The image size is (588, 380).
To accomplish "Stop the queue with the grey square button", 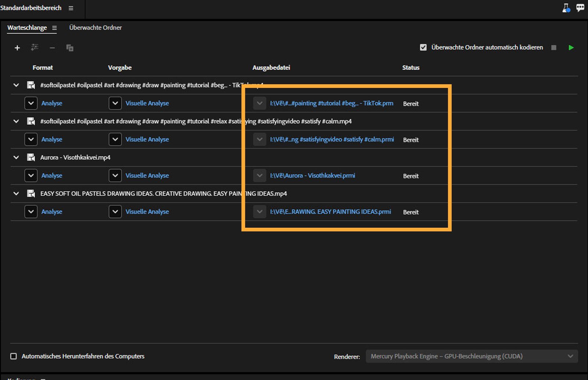I will (554, 47).
